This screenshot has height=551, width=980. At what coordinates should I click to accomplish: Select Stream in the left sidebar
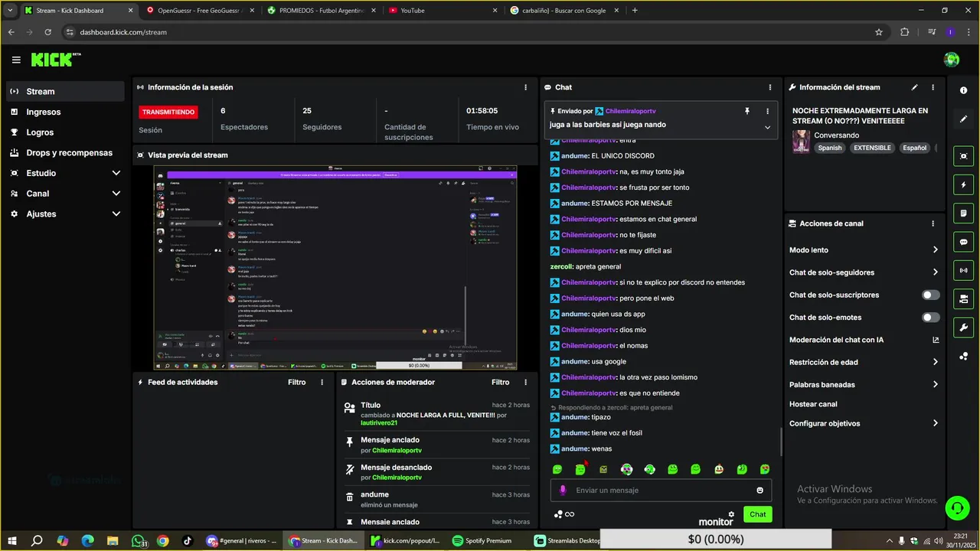coord(64,91)
